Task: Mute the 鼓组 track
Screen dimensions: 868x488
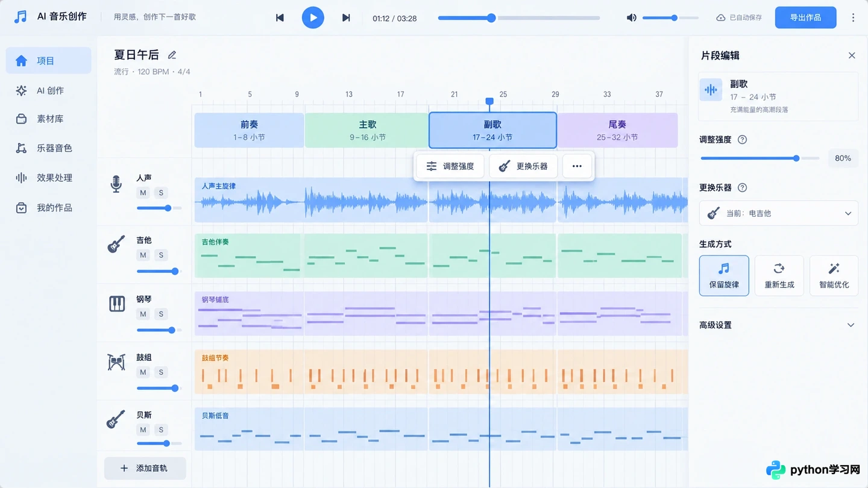Action: pyautogui.click(x=143, y=372)
